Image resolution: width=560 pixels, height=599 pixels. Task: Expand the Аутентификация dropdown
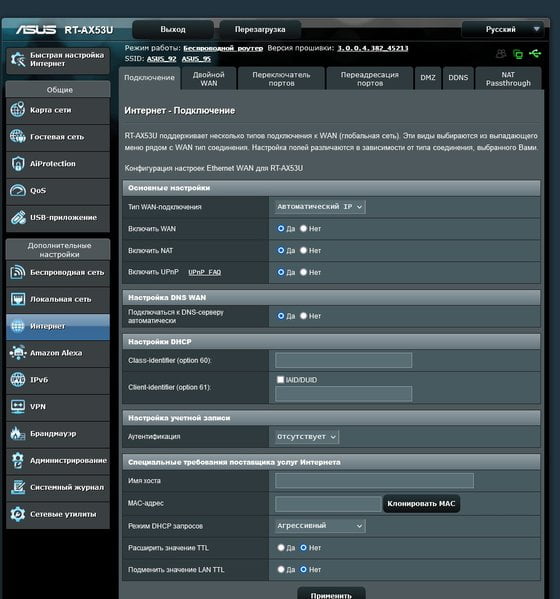[306, 437]
